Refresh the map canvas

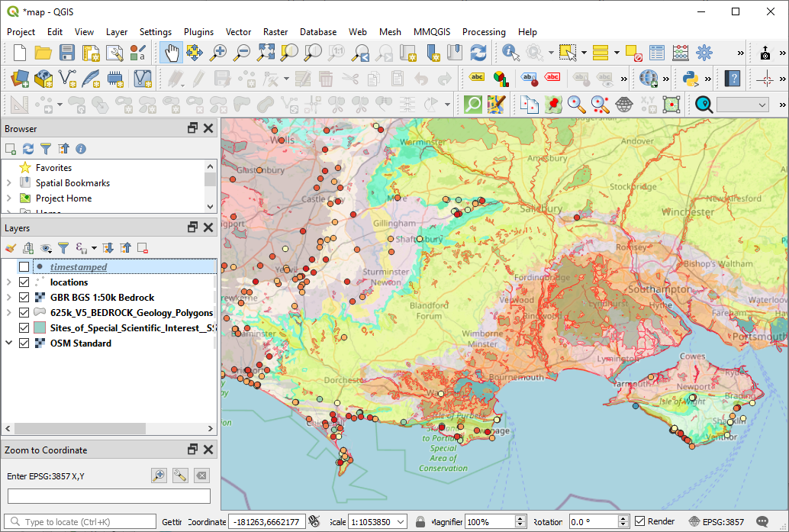pos(478,53)
